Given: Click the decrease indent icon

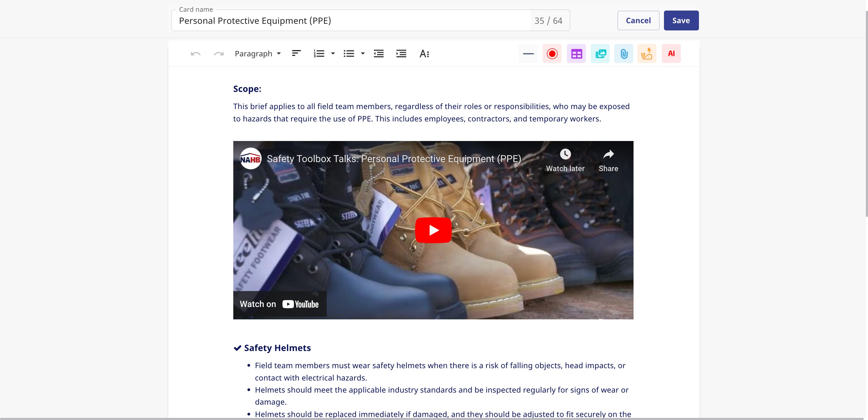Looking at the screenshot, I should click(379, 54).
